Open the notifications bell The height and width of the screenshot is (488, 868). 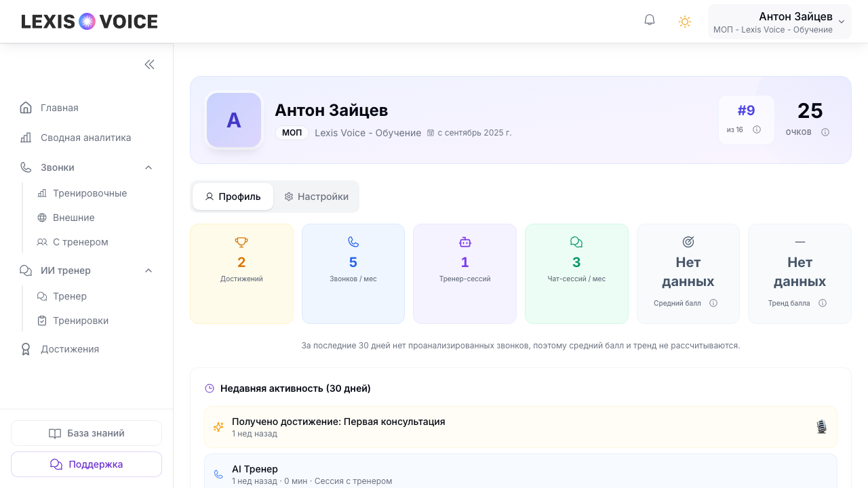(x=650, y=21)
